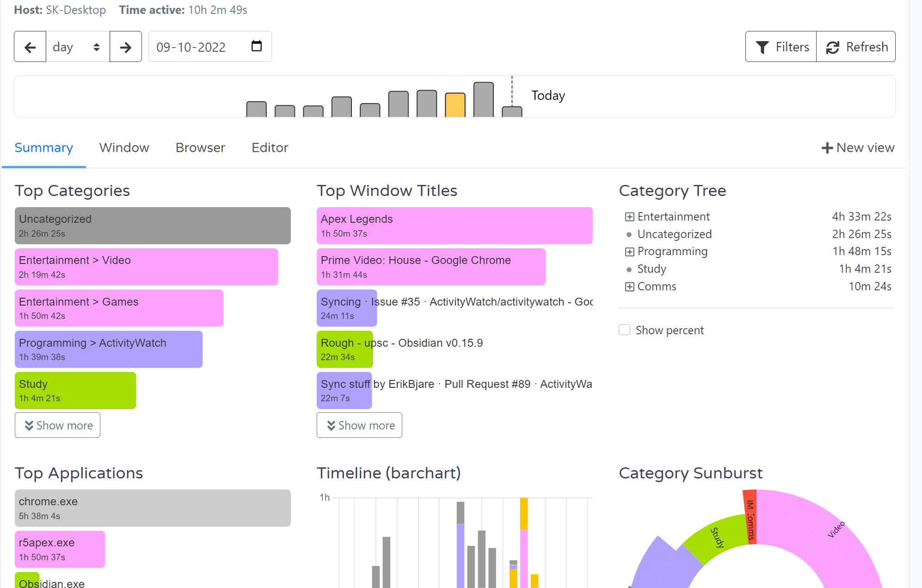Add a New view

(x=858, y=148)
